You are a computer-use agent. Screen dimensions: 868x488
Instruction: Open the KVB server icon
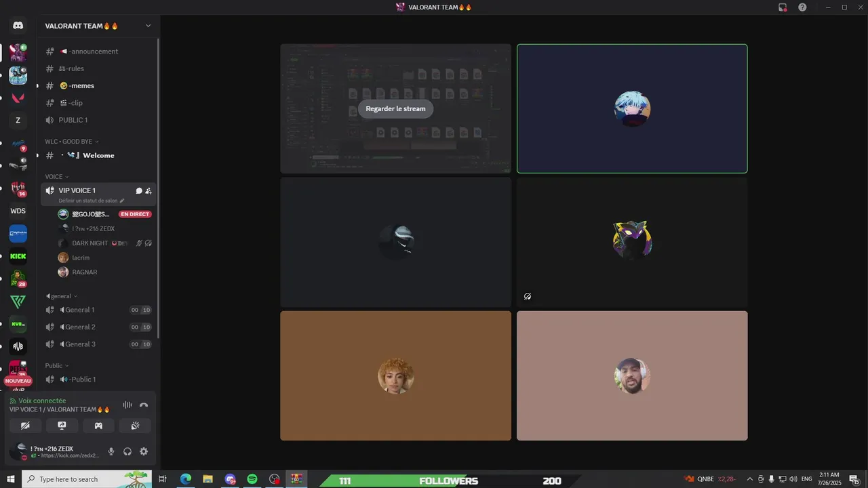(18, 324)
